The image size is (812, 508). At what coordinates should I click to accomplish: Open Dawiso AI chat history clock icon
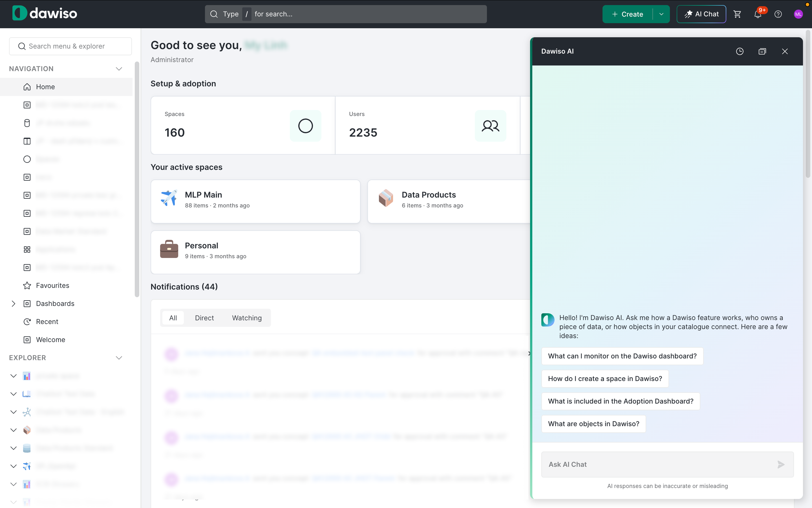point(740,51)
